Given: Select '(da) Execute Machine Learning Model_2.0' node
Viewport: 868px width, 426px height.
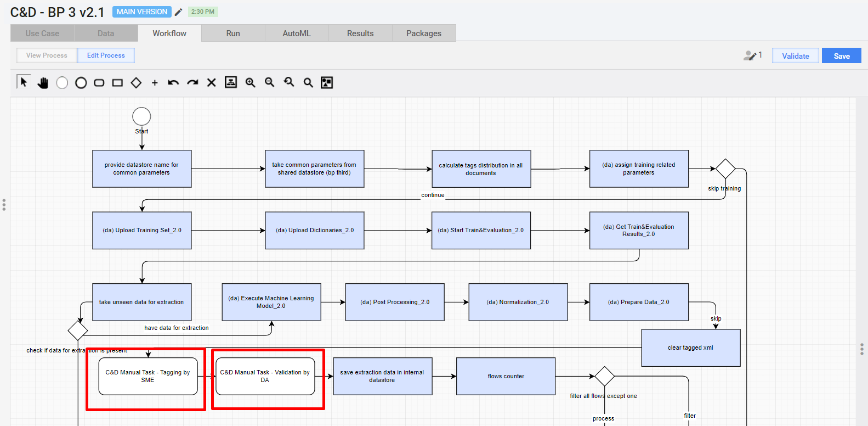Looking at the screenshot, I should click(271, 302).
